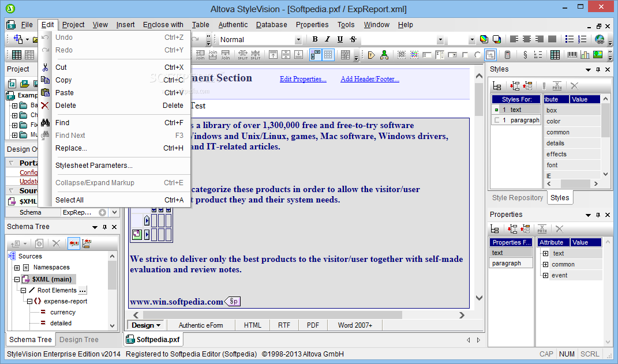Viewport: 618px width, 364px height.
Task: Center align text
Action: [527, 39]
